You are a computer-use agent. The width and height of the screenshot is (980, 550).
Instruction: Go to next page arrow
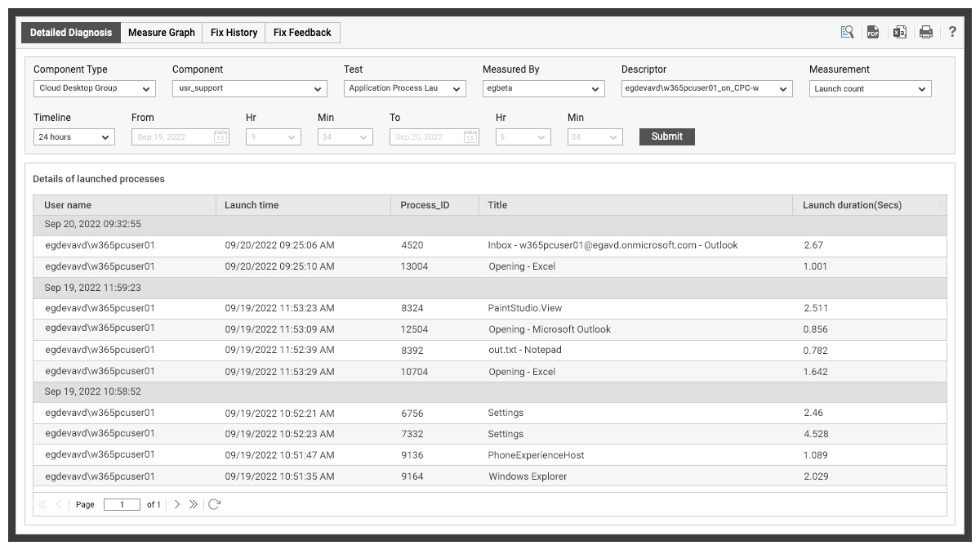[x=177, y=504]
